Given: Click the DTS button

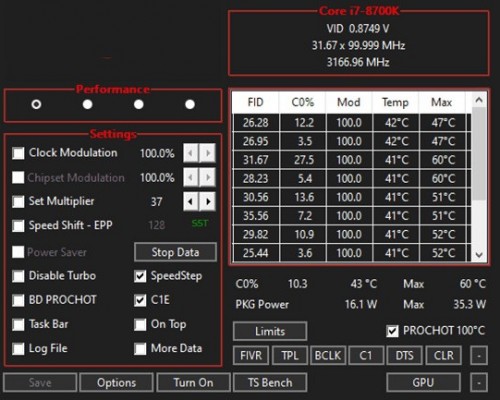Looking at the screenshot, I should tap(405, 355).
